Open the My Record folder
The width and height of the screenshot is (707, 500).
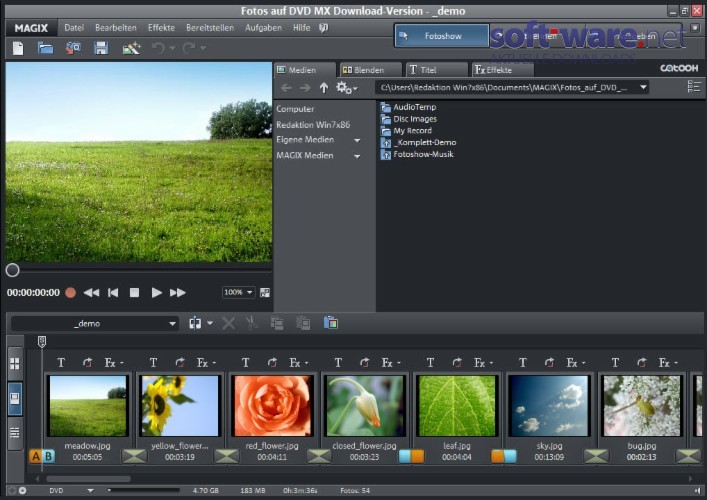pos(406,131)
